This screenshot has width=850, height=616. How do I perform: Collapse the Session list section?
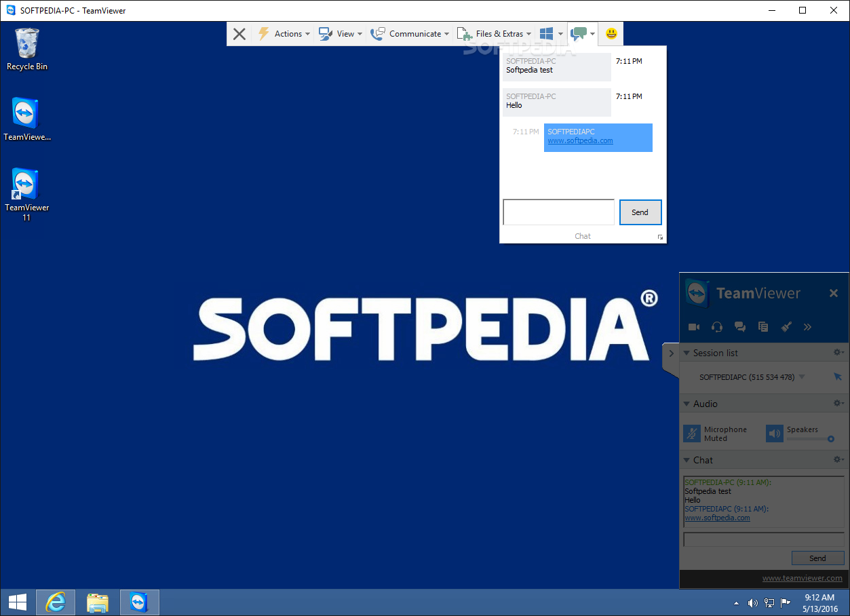(687, 353)
